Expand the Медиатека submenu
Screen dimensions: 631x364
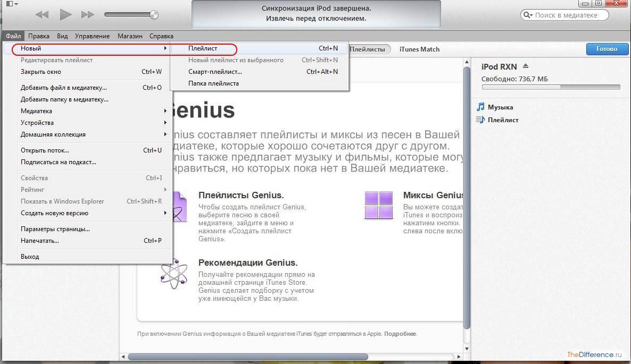coord(88,111)
